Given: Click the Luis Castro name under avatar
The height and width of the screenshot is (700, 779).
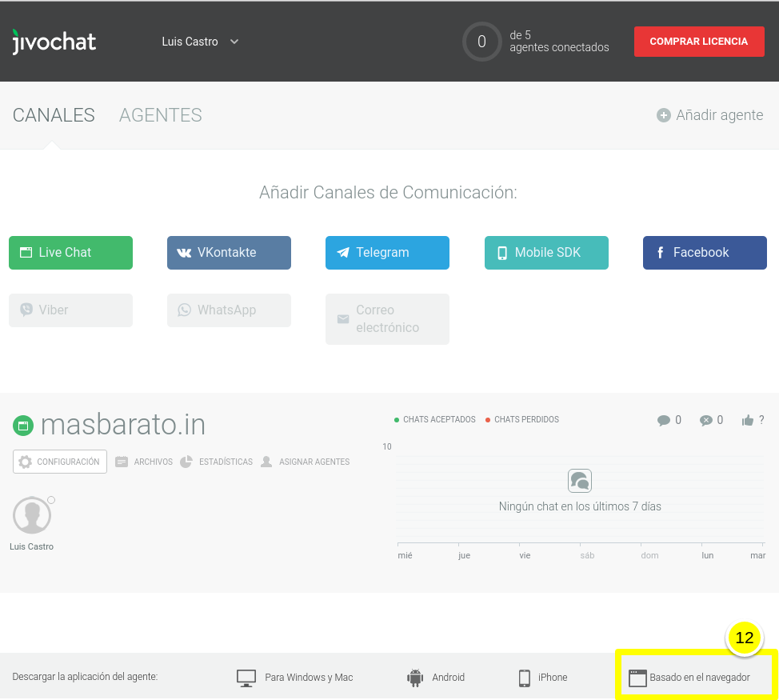Looking at the screenshot, I should [31, 546].
